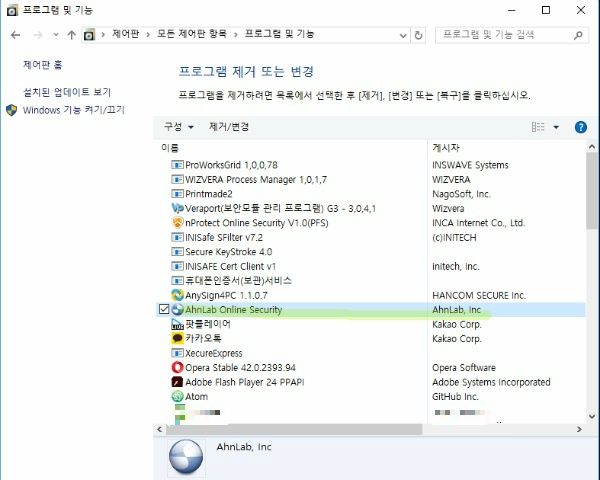This screenshot has width=600, height=480.
Task: Click the Opera Stable red icon
Action: (177, 367)
